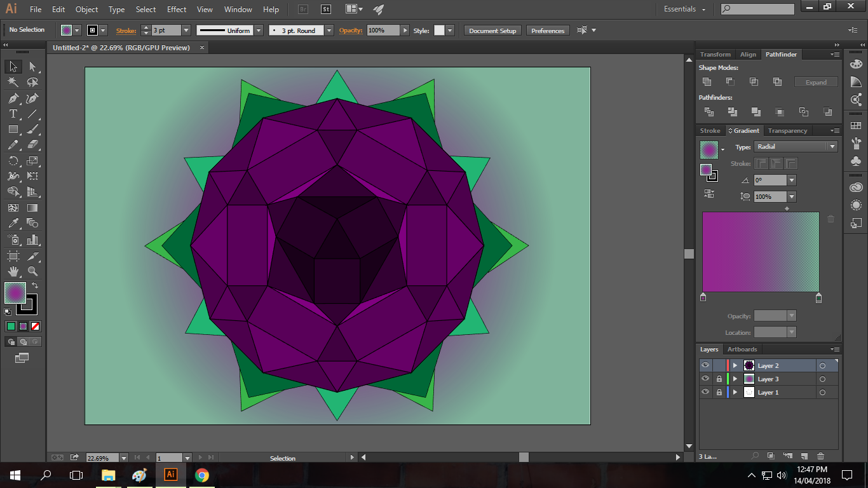
Task: Expand Layer 1 contents triangle
Action: click(735, 392)
